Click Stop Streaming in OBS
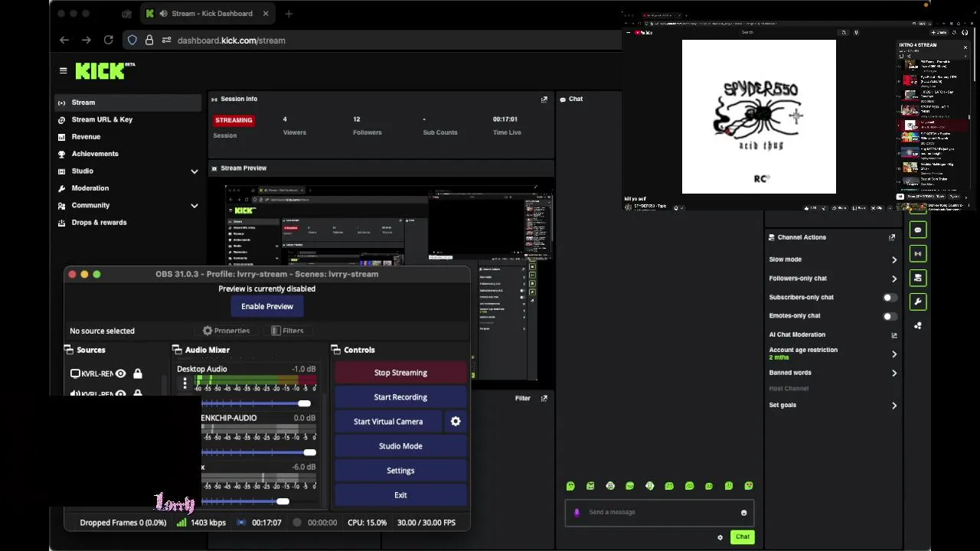Viewport: 980px width, 551px height. coord(400,373)
